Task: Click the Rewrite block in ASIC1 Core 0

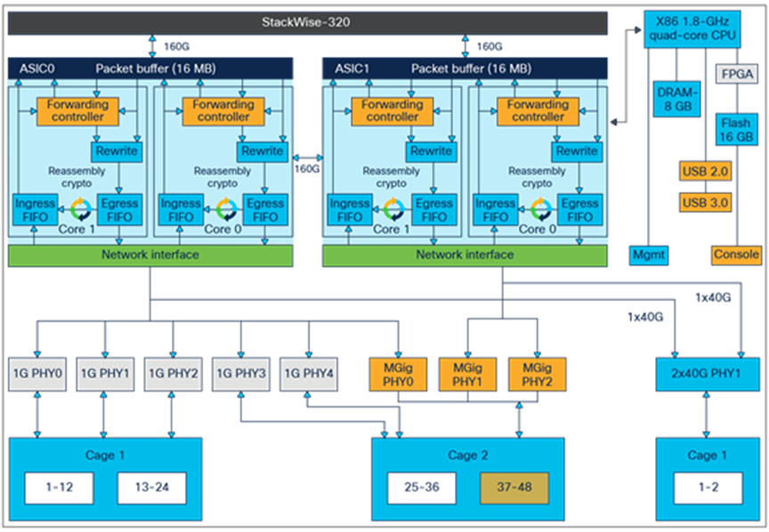Action: (x=577, y=151)
